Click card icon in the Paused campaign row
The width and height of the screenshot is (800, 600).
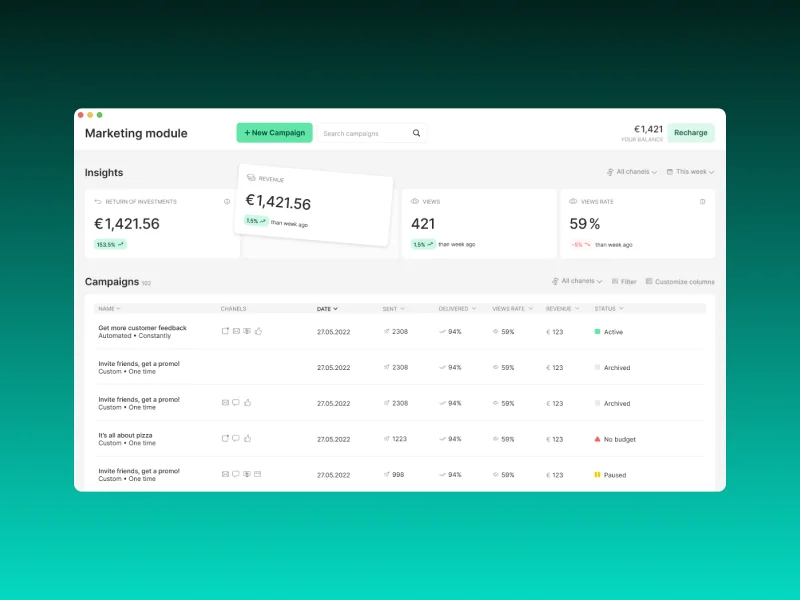pyautogui.click(x=258, y=474)
